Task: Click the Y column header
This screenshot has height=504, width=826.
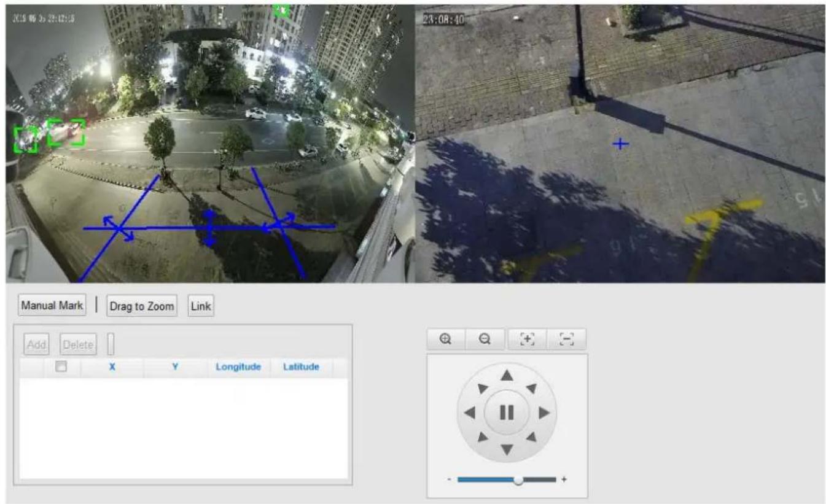Action: click(x=175, y=367)
